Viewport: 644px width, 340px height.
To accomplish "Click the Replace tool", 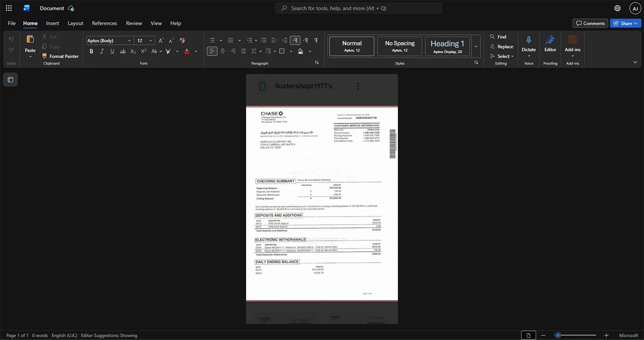I will pyautogui.click(x=502, y=47).
